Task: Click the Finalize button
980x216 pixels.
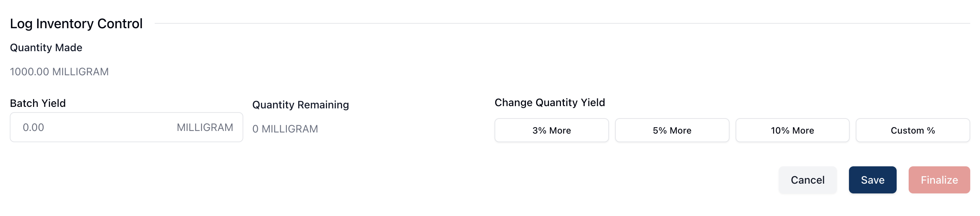Action: (x=939, y=180)
